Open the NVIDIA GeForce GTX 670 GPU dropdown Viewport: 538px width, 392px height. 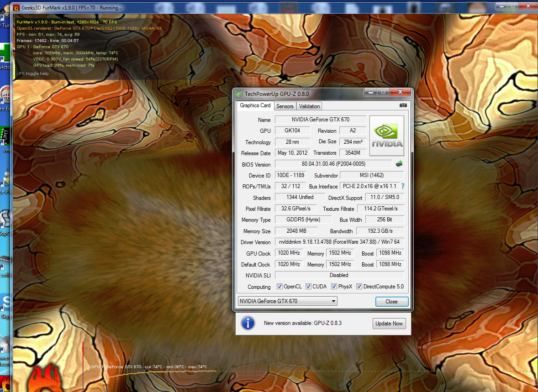tap(287, 301)
